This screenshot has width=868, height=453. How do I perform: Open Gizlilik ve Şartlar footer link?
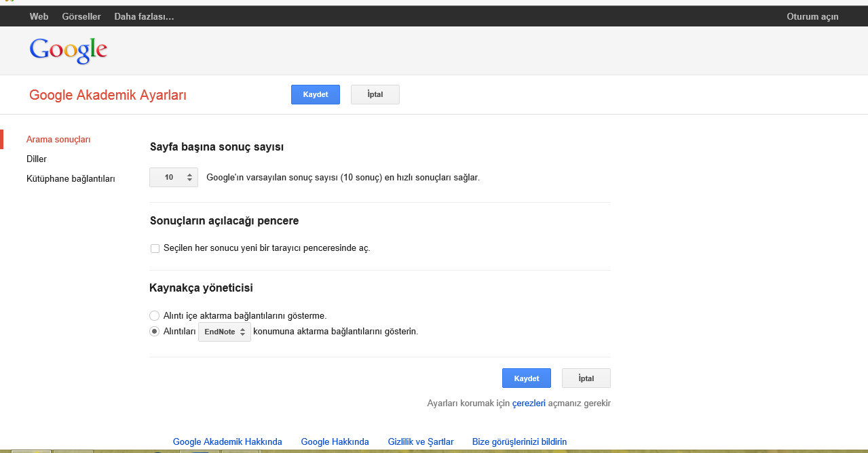coord(421,441)
